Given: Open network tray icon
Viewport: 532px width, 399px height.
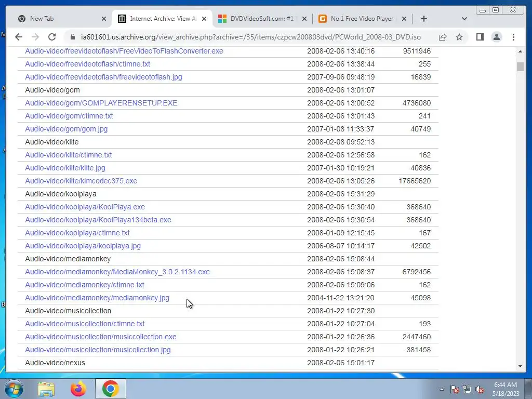Looking at the screenshot, I should tap(467, 390).
